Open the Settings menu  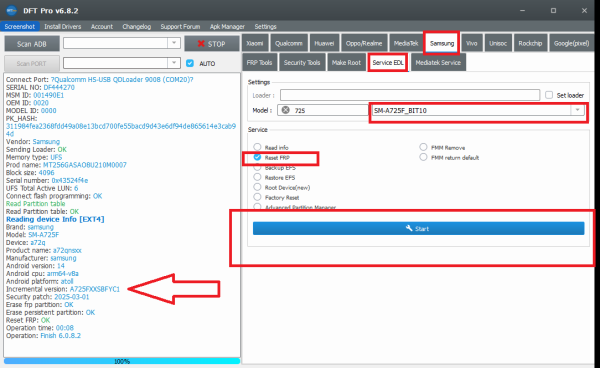pos(265,26)
